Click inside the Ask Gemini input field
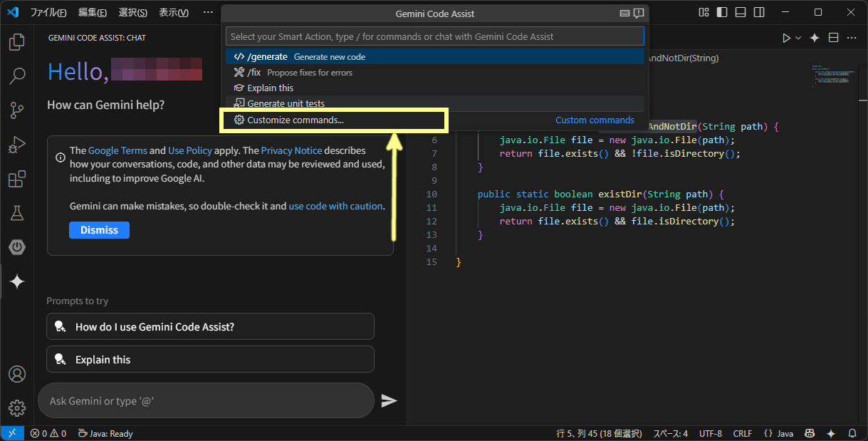 point(206,400)
